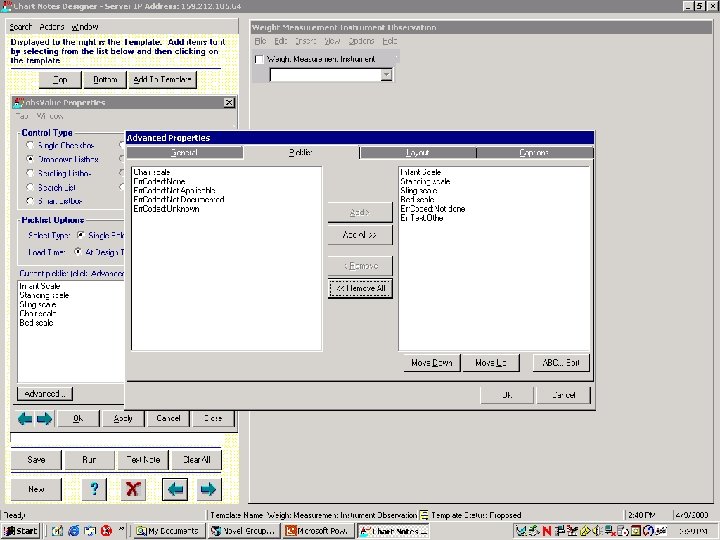This screenshot has width=720, height=540.
Task: Switch to the General tab
Action: [185, 152]
